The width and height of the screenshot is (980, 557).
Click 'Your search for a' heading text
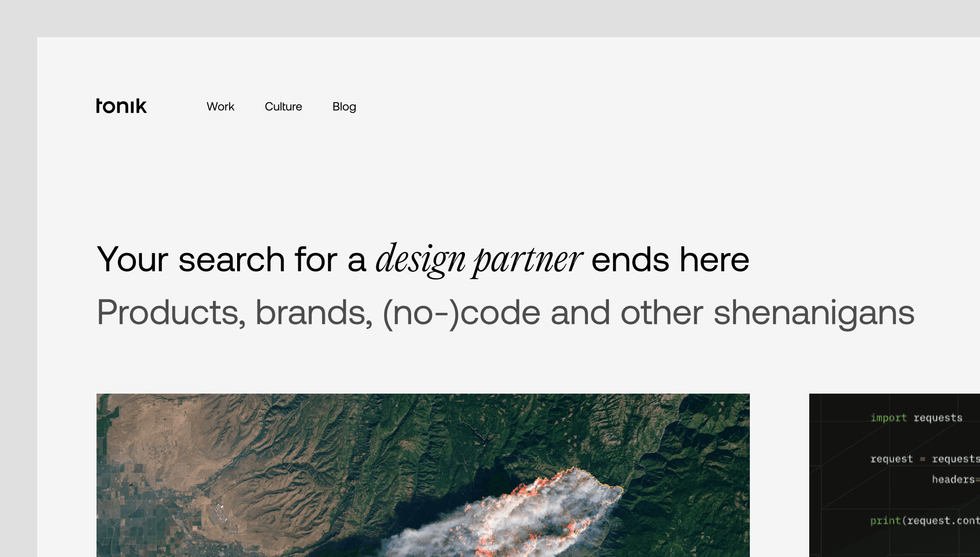[227, 259]
